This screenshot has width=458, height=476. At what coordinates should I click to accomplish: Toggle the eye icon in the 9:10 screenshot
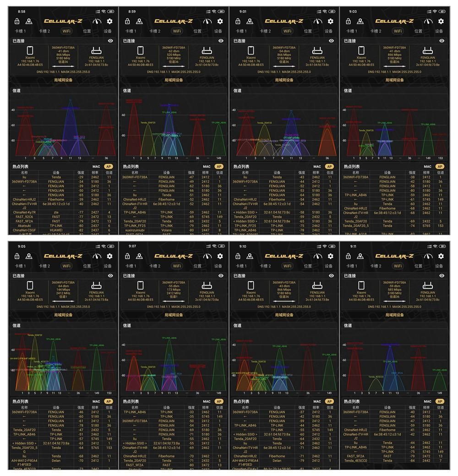click(332, 276)
